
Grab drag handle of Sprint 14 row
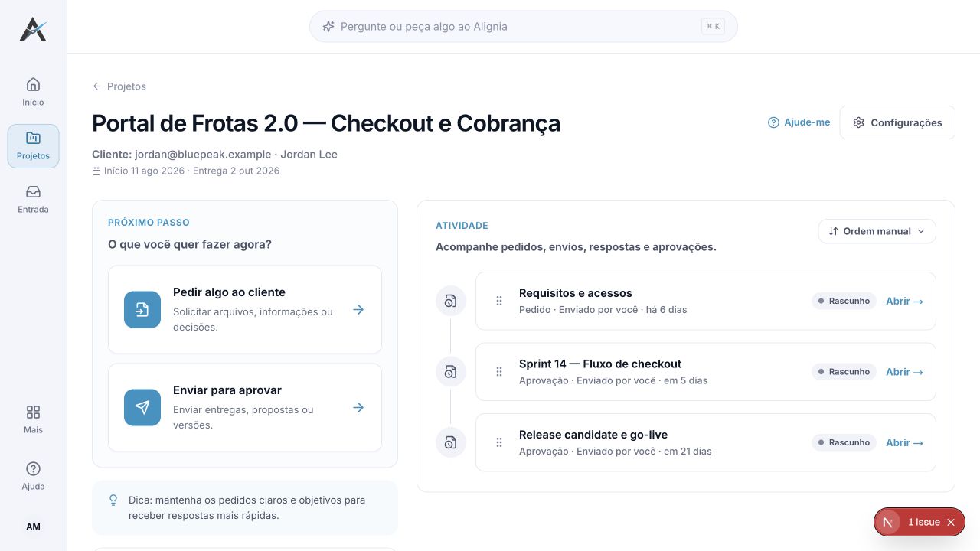pyautogui.click(x=499, y=372)
